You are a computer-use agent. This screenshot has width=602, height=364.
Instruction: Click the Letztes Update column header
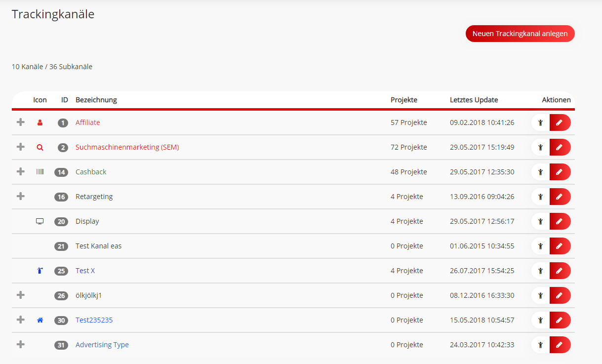(x=474, y=100)
